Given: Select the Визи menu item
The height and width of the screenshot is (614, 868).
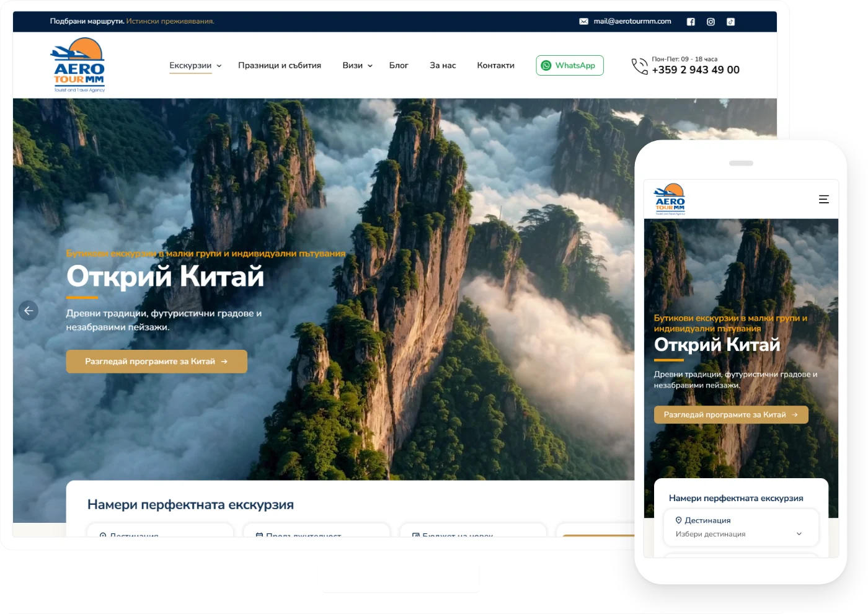Looking at the screenshot, I should 352,65.
